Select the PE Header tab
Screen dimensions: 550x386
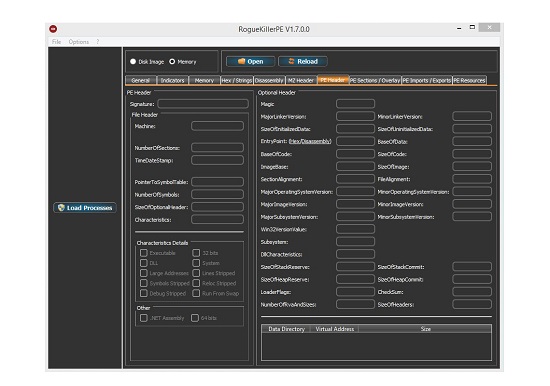(333, 80)
